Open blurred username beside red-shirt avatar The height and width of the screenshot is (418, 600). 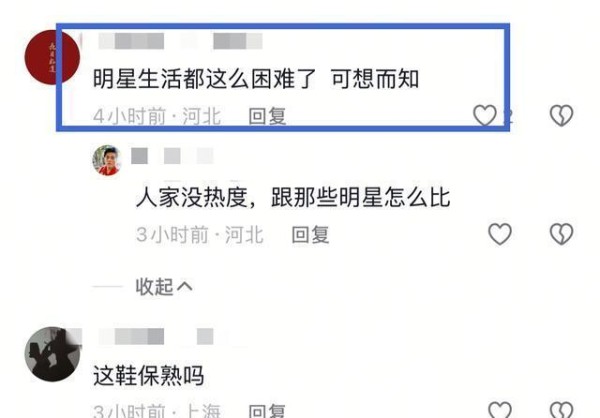point(172,156)
